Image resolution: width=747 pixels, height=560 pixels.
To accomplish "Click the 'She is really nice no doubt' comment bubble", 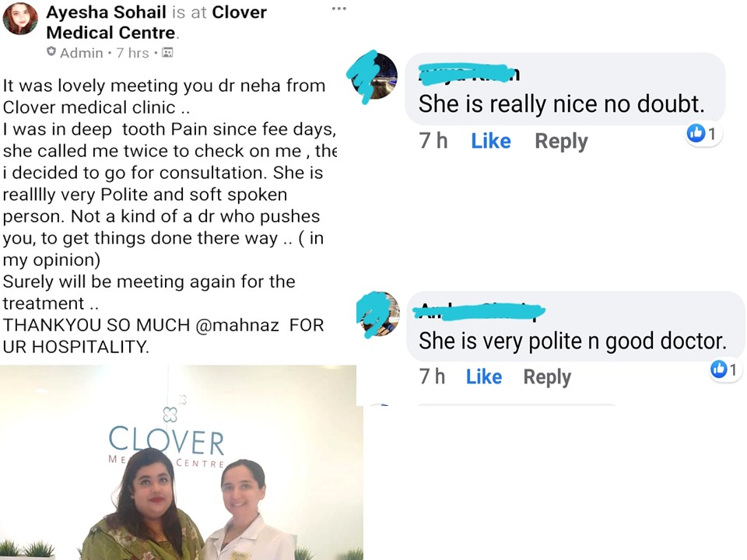I will pyautogui.click(x=565, y=89).
